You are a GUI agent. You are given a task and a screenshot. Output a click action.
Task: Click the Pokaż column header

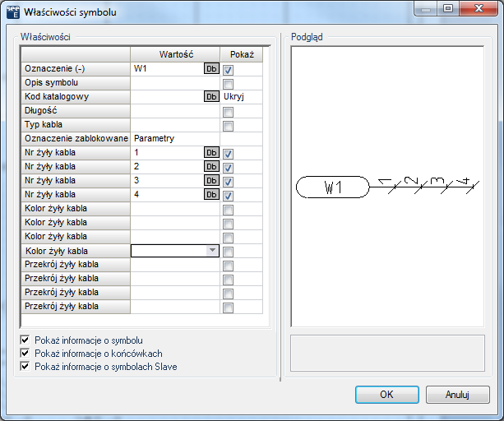(x=242, y=54)
